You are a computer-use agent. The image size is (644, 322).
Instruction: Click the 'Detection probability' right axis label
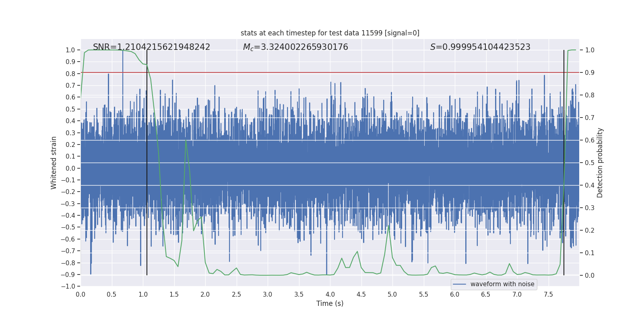coord(600,163)
